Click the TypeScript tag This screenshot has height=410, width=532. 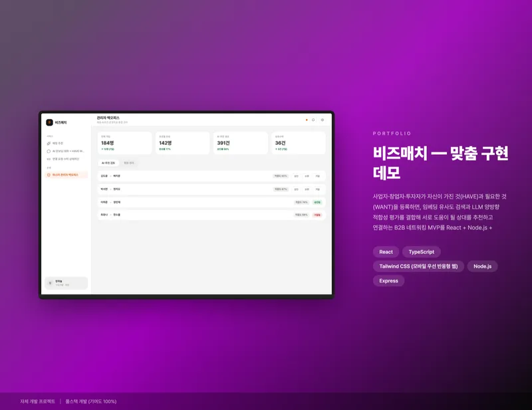click(x=422, y=252)
